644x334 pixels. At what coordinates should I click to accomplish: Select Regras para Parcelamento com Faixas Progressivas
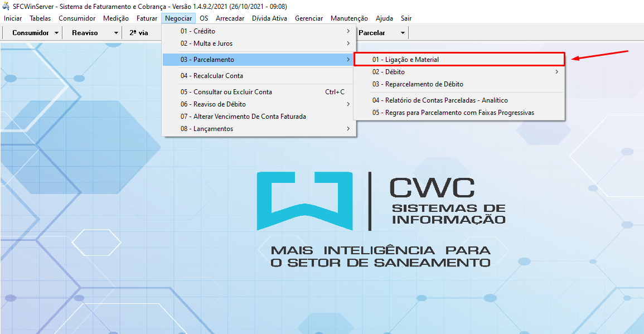tap(453, 113)
